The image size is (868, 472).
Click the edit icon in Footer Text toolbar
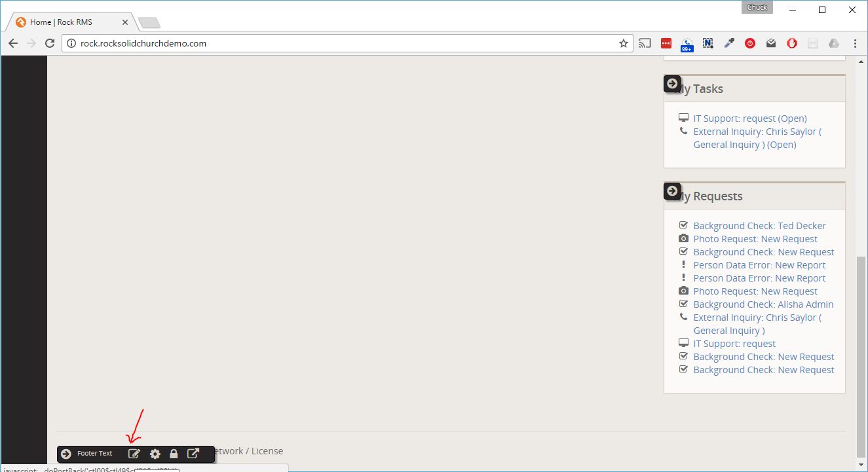click(x=134, y=454)
